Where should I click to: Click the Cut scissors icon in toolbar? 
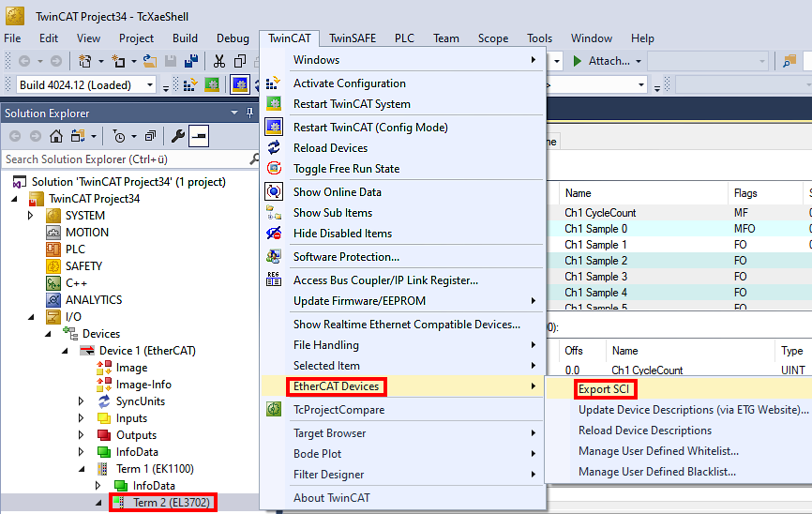[x=218, y=61]
